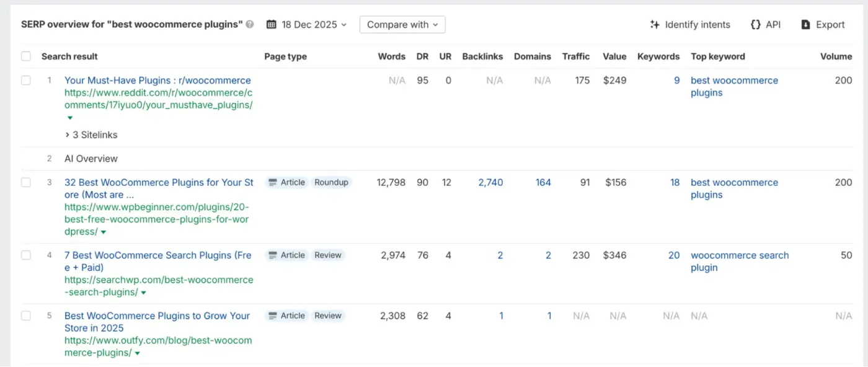Click the Page type column header

pos(285,56)
